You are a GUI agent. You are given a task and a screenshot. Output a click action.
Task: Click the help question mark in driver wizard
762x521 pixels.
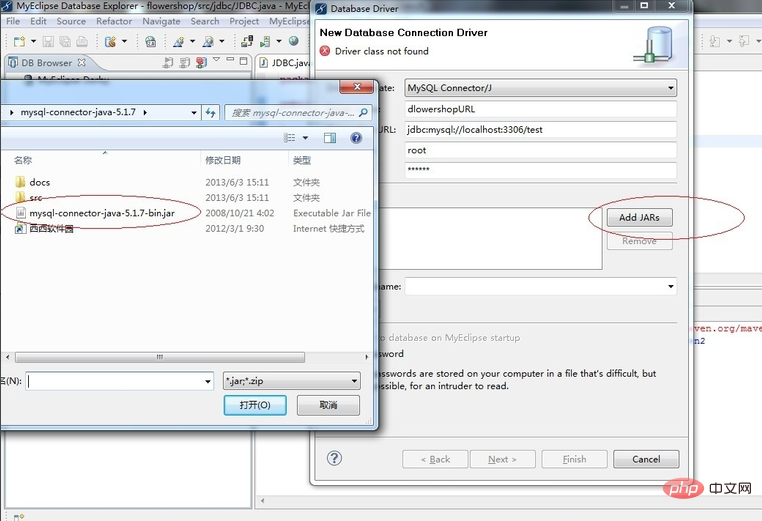pos(334,458)
